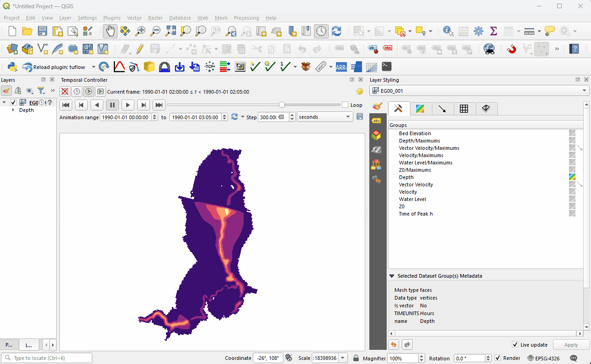Screen dimensions: 591x364
Task: Click the Identify Features tool
Action: pyautogui.click(x=448, y=31)
